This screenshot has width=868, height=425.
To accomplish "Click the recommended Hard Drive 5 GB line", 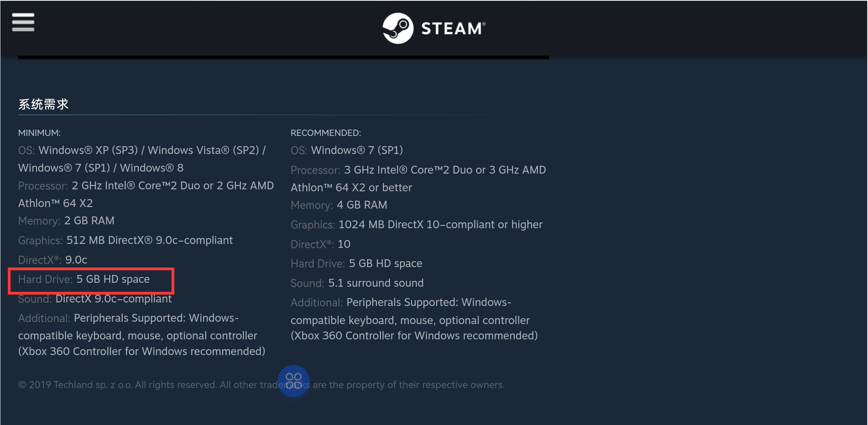I will pos(356,264).
